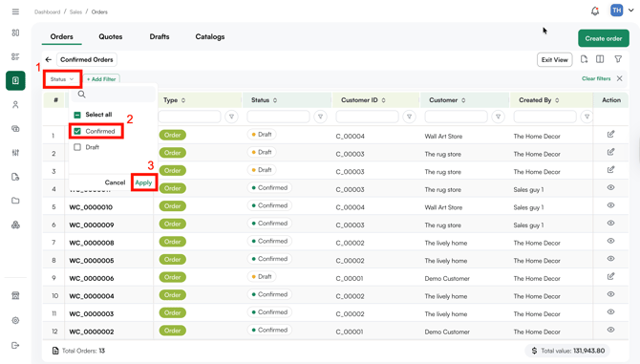Viewport: 640px width, 364px height.
Task: Click Add Filter button
Action: pyautogui.click(x=101, y=79)
